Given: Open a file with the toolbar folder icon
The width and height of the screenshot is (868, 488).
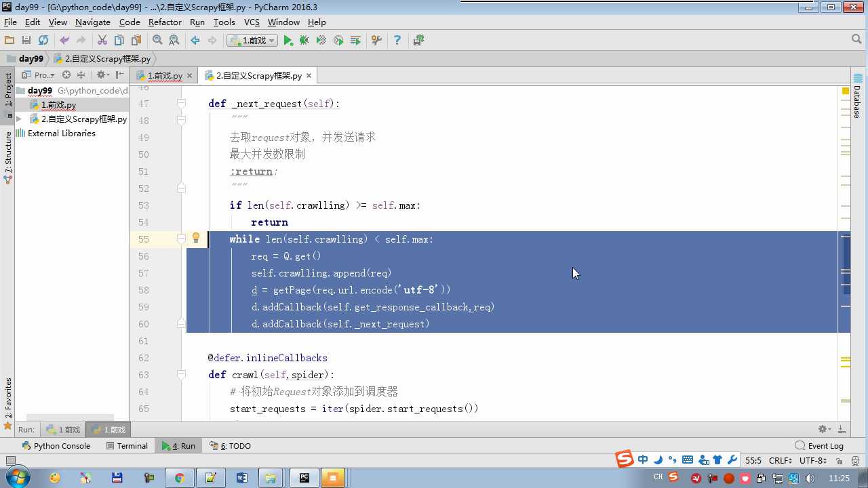Looking at the screenshot, I should tap(9, 41).
